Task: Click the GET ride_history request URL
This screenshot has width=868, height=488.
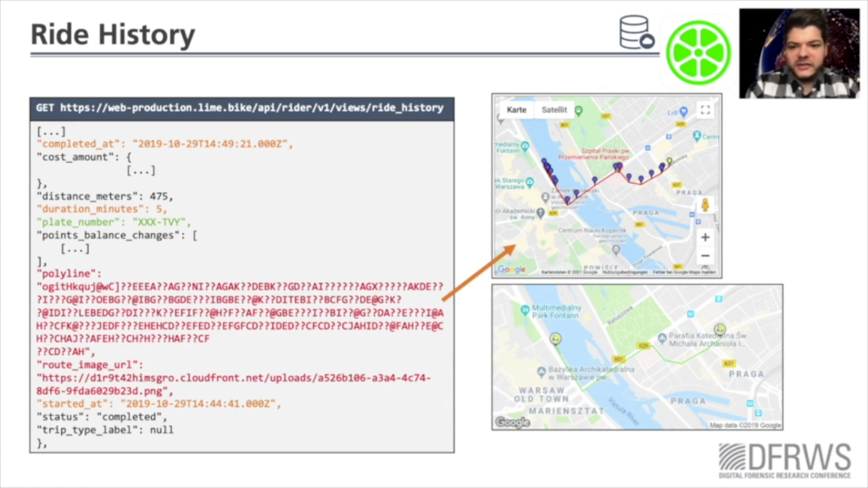Action: pos(240,108)
